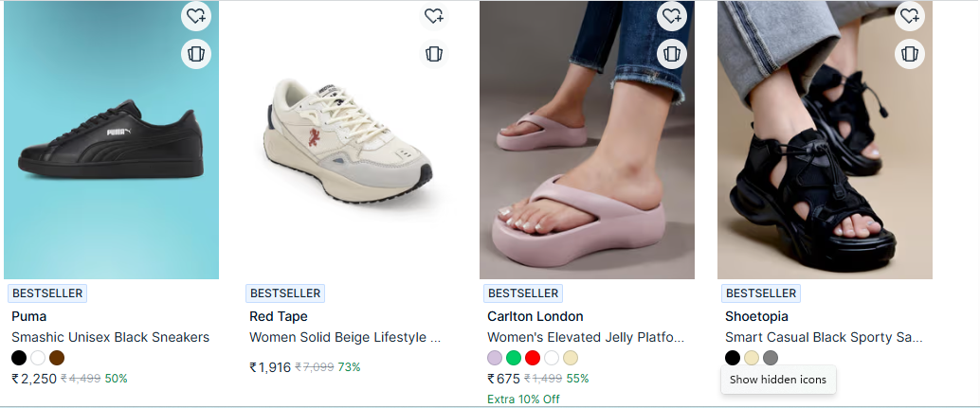Click similar-items icon on Carlton London card

click(672, 54)
